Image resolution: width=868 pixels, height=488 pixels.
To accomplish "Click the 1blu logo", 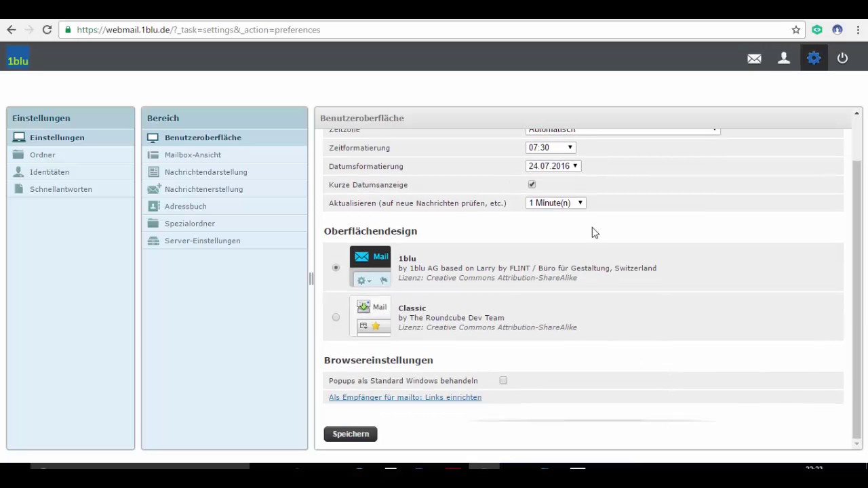I will pos(18,58).
